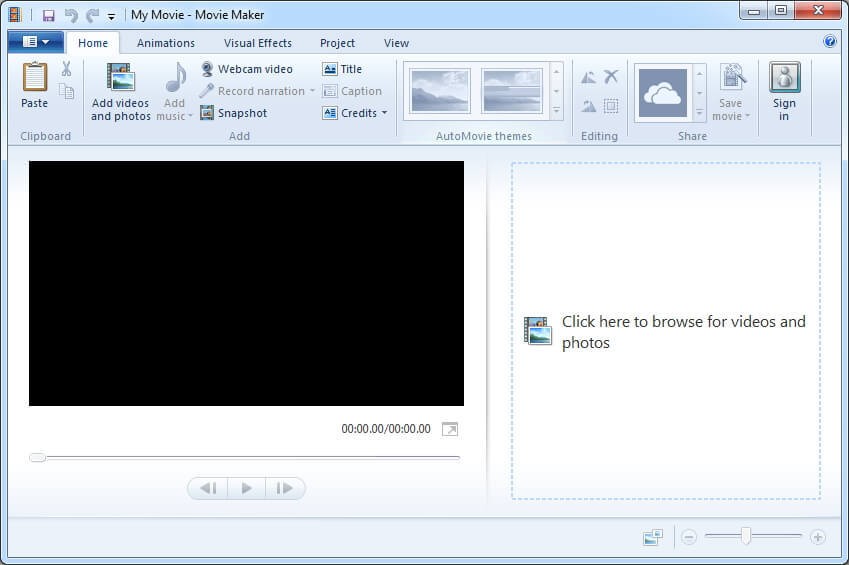Click Record narration microphone icon
The image size is (849, 565).
coord(206,91)
